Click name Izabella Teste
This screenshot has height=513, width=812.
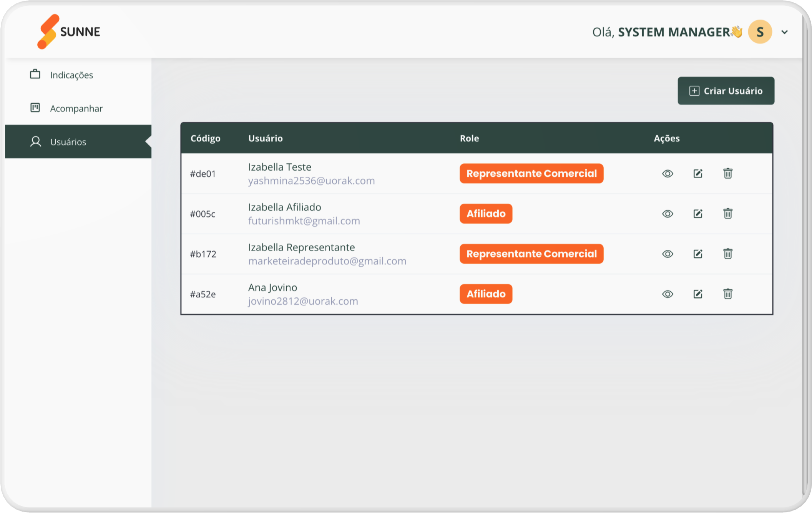(280, 167)
